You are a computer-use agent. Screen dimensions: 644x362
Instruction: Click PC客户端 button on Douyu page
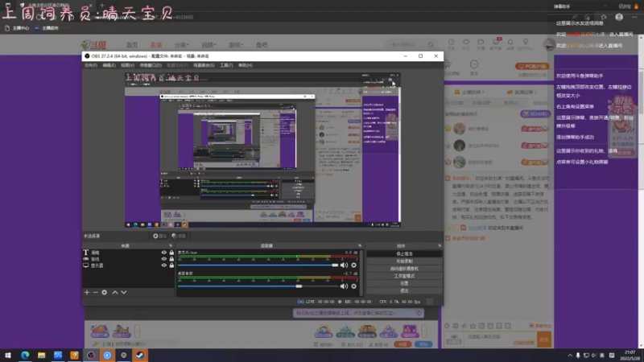[x=532, y=66]
